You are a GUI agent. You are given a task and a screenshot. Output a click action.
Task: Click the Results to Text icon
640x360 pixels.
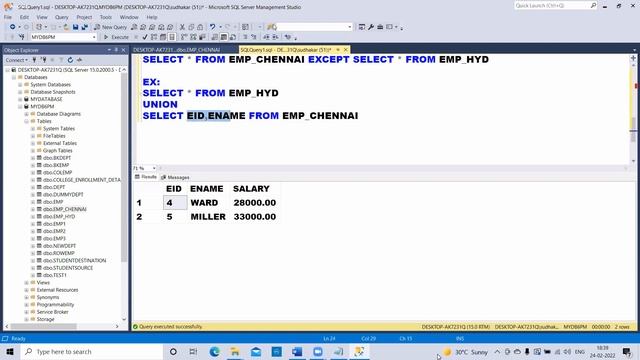[215, 37]
